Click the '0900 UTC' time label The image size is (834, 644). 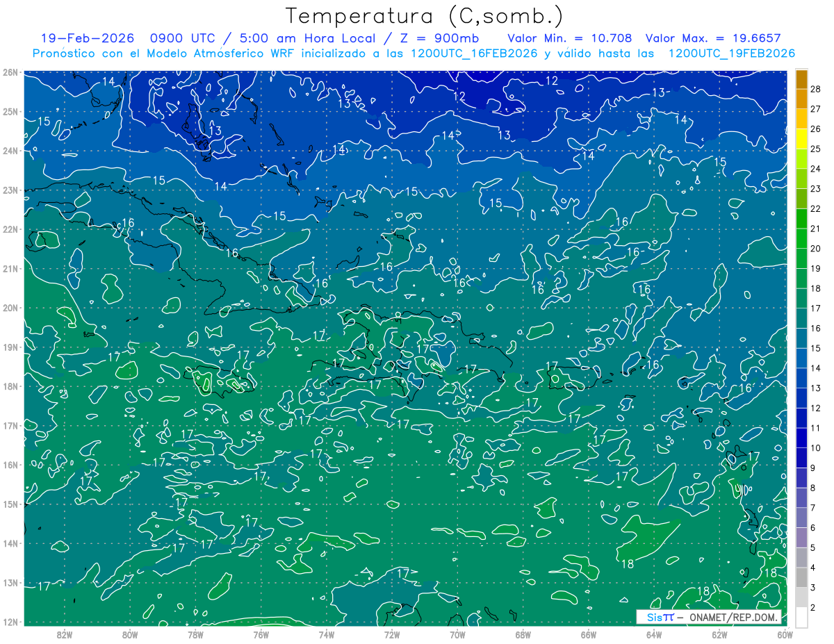pyautogui.click(x=185, y=38)
